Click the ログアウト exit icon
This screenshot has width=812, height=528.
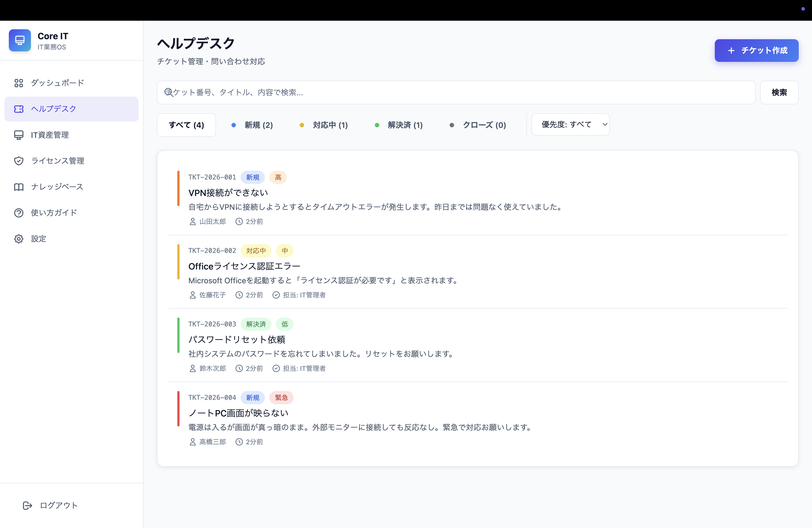pyautogui.click(x=27, y=505)
